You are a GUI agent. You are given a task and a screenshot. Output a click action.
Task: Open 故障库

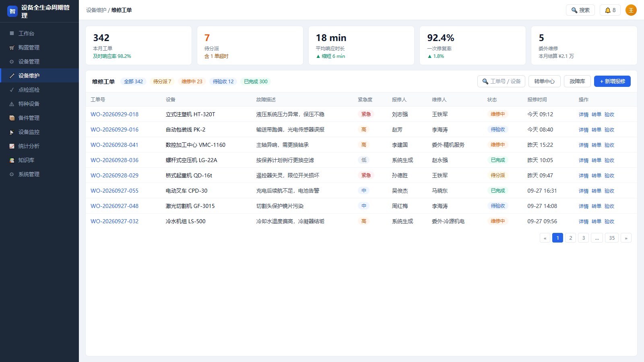(x=577, y=81)
